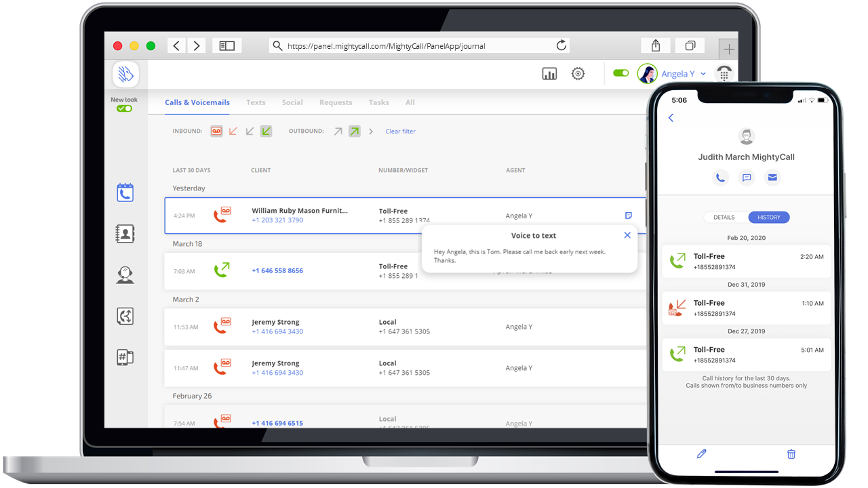Close the Voice to text popup
Viewport: 868px width, 488px height.
point(627,235)
